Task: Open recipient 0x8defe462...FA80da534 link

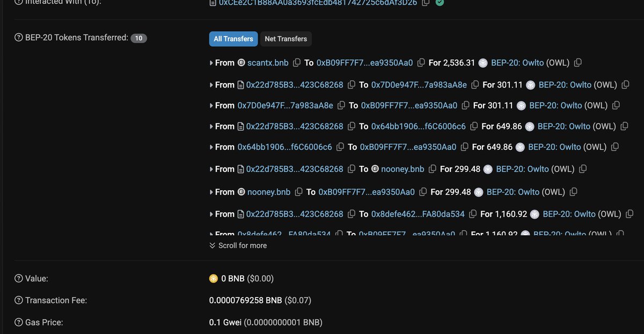Action: pyautogui.click(x=418, y=214)
